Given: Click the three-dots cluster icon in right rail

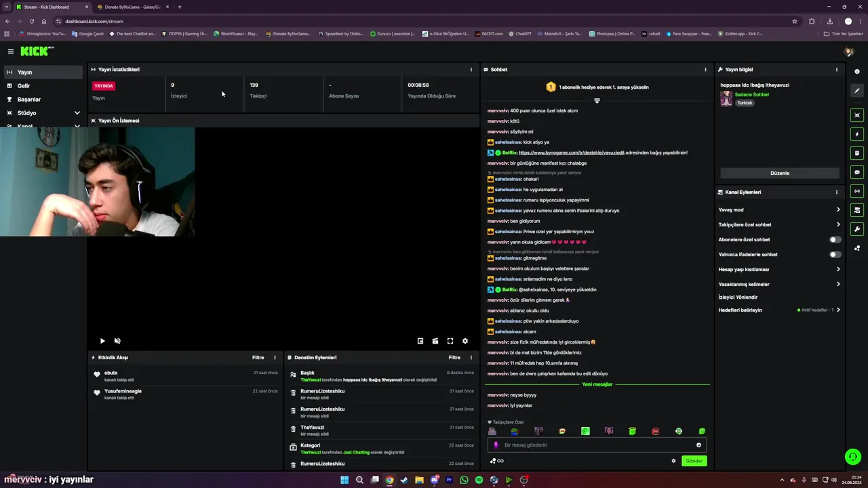Looking at the screenshot, I should coord(857,248).
